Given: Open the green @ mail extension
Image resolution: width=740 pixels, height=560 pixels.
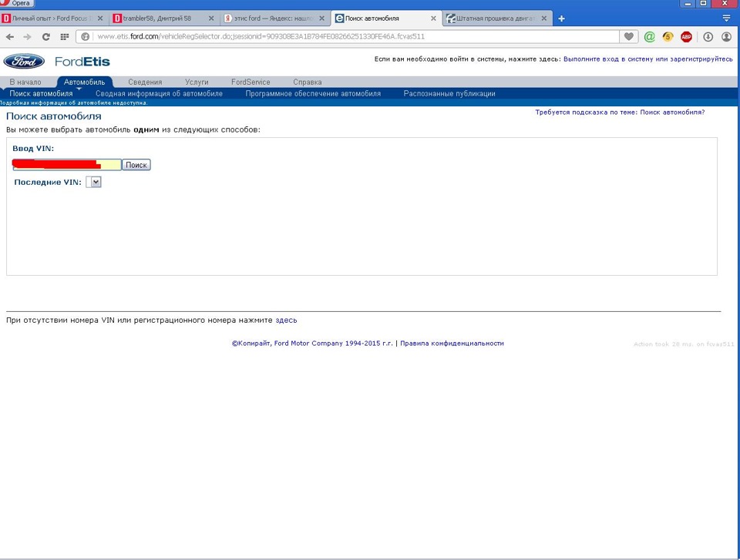Looking at the screenshot, I should (649, 37).
